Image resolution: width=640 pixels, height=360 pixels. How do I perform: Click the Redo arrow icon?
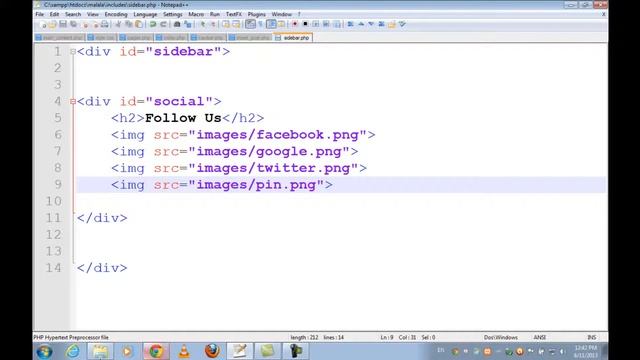(163, 24)
